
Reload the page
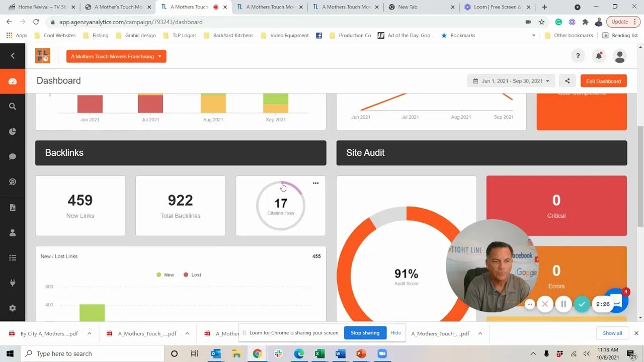[x=36, y=22]
